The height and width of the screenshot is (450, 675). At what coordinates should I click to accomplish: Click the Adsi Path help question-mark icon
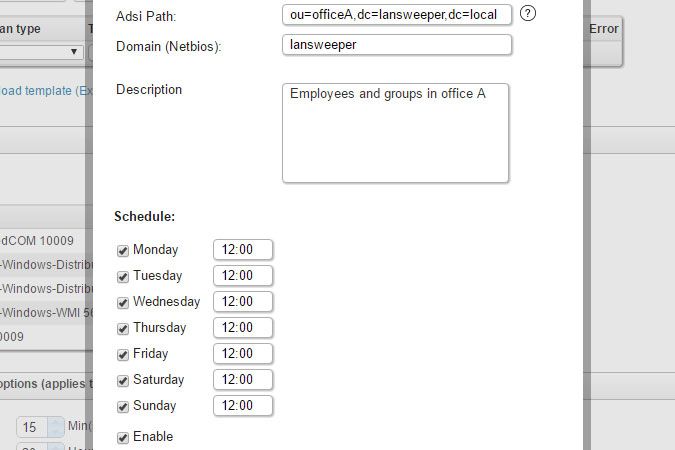click(x=529, y=14)
